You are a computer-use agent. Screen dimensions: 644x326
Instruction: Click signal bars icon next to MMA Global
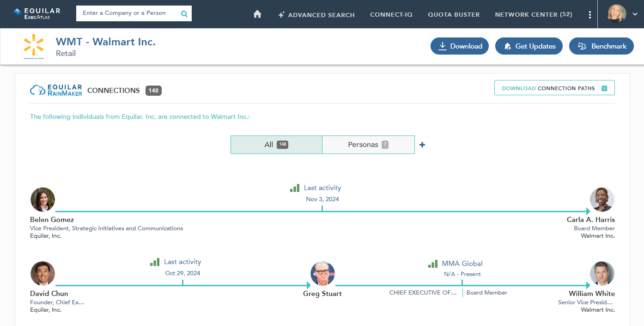(433, 264)
